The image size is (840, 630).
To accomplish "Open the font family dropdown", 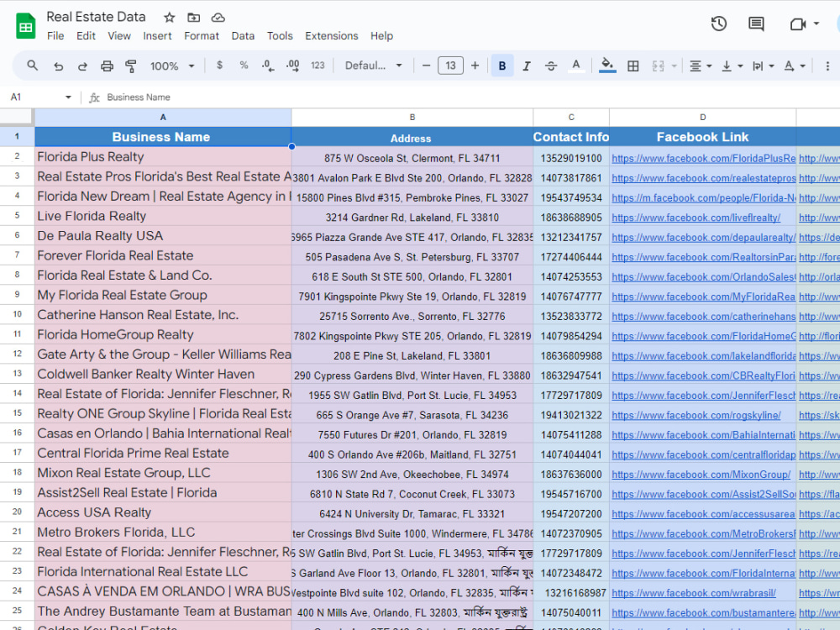I will [x=374, y=66].
